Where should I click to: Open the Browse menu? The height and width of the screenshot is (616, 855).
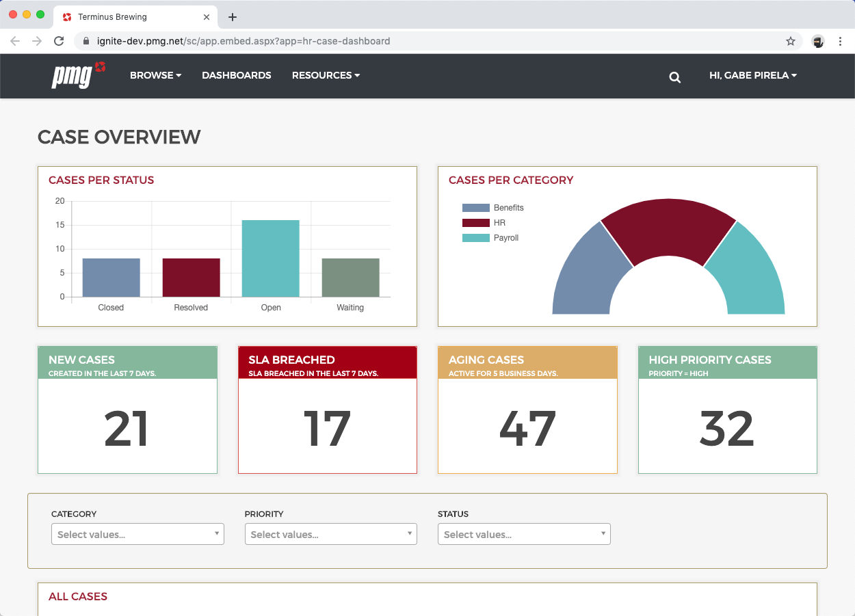[x=155, y=75]
